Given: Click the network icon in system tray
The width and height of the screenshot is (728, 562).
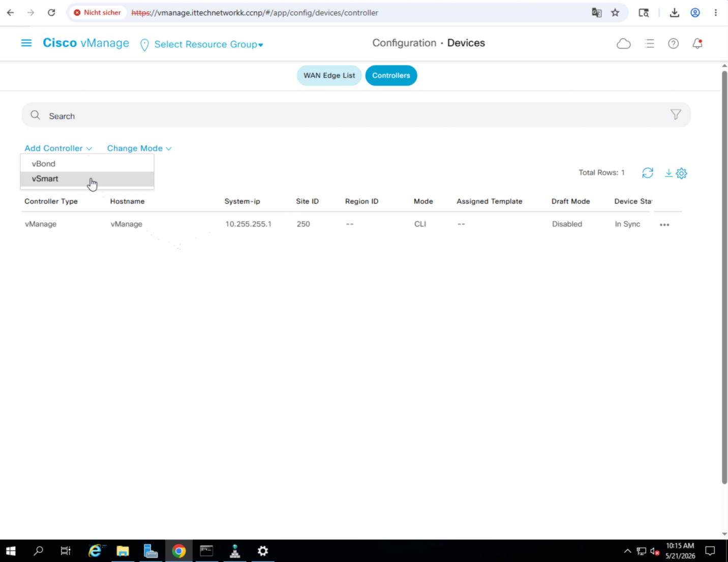Looking at the screenshot, I should point(642,551).
